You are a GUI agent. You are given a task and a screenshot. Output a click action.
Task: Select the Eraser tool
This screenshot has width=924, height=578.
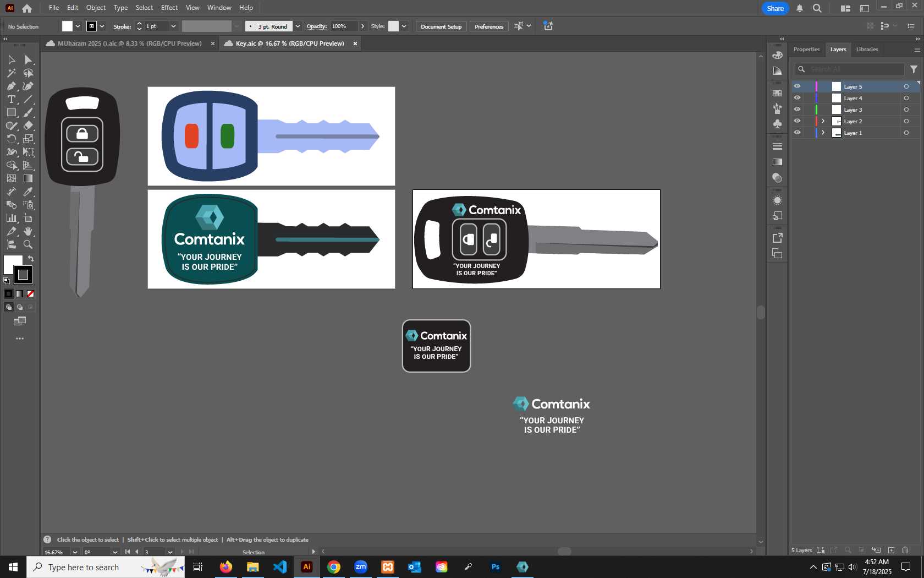pyautogui.click(x=28, y=126)
